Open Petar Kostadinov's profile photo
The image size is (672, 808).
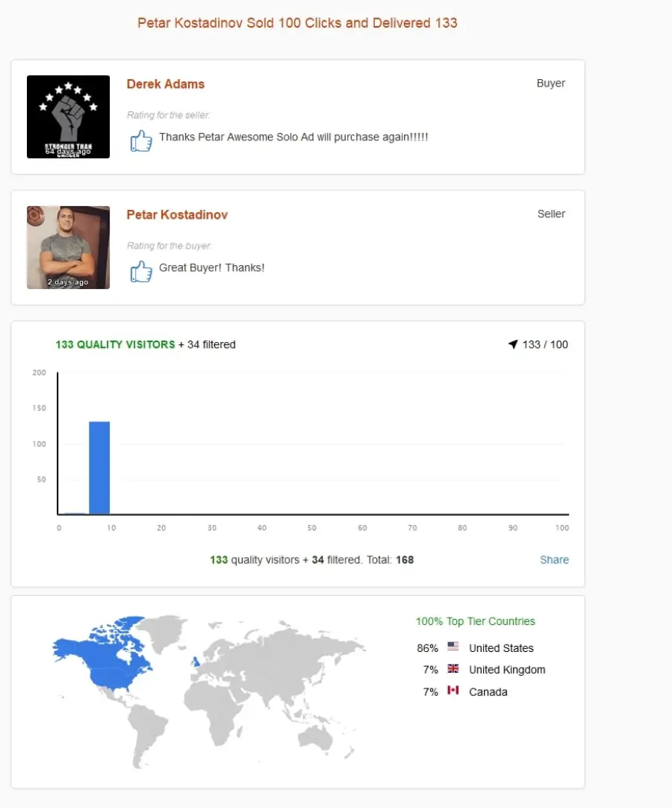point(68,247)
